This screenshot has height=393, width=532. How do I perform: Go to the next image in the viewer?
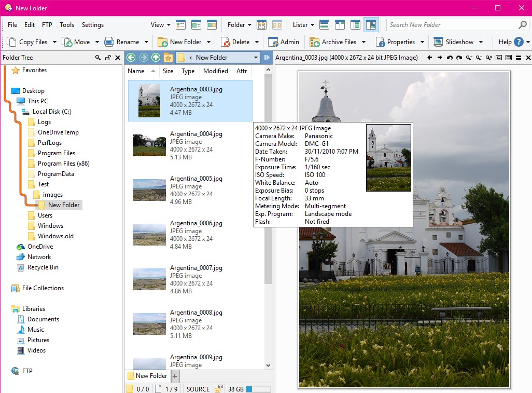click(440, 58)
